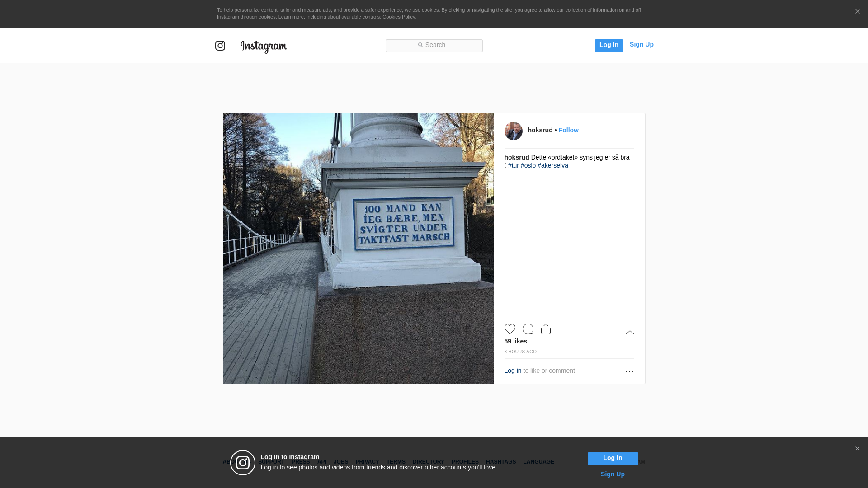Save post with bookmark icon

tap(630, 329)
